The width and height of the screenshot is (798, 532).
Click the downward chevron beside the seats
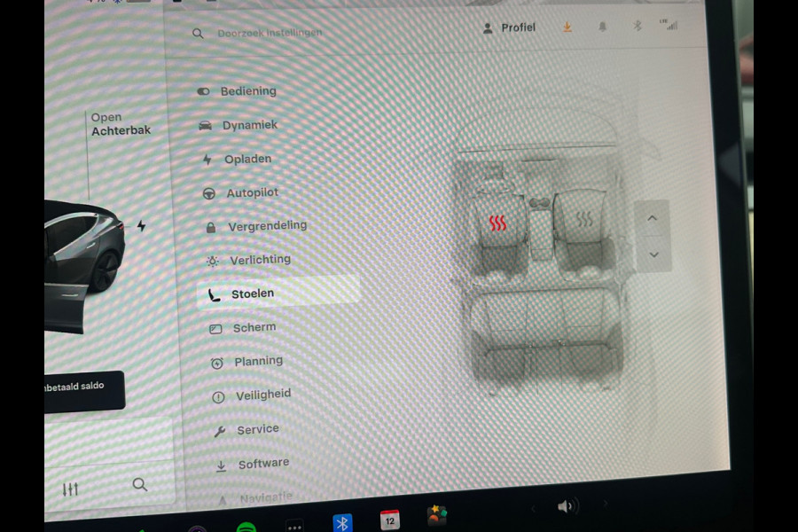[653, 255]
